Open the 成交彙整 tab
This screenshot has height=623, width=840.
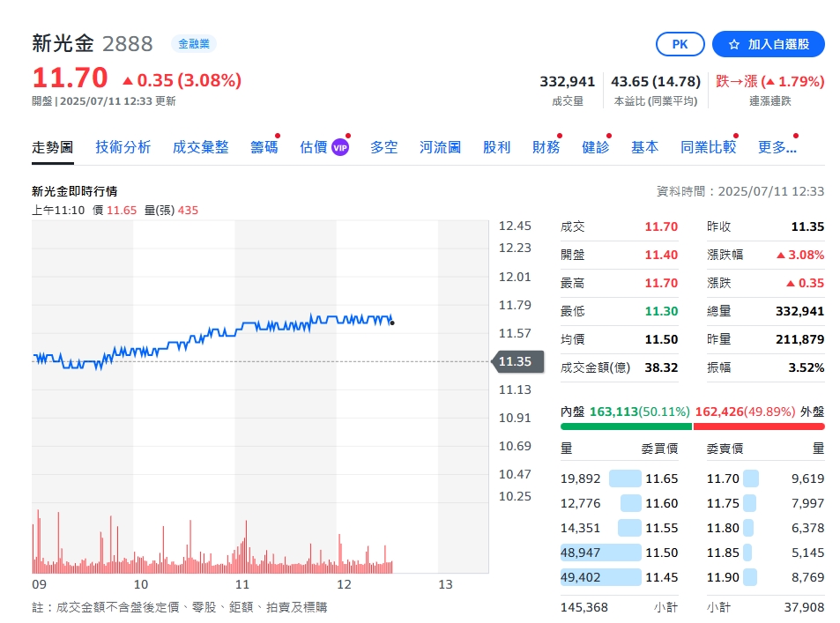coord(200,148)
